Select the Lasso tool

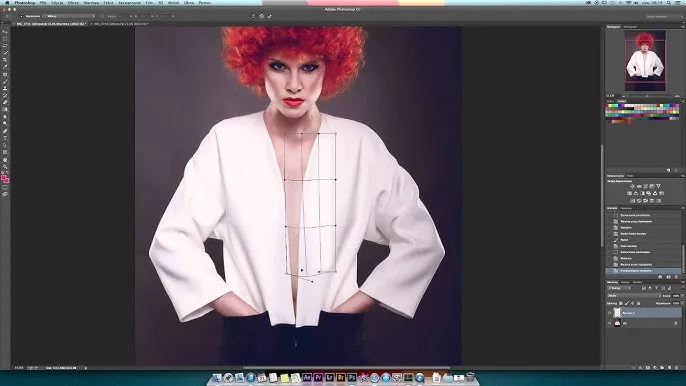tap(5, 46)
